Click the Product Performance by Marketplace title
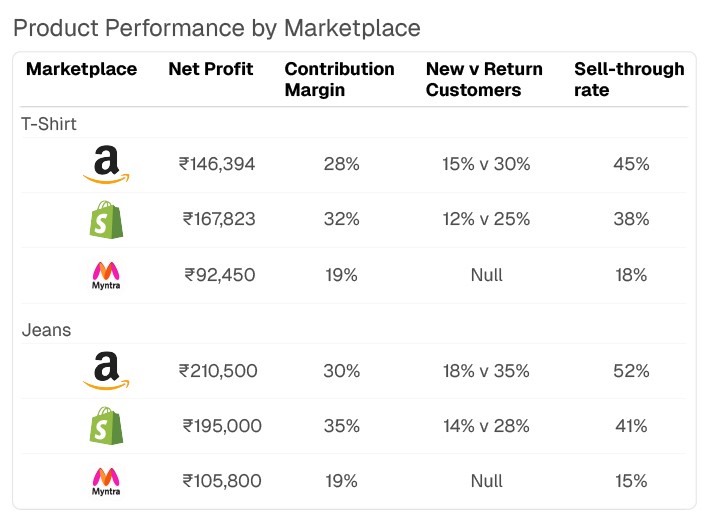Image resolution: width=705 pixels, height=524 pixels. (x=216, y=27)
